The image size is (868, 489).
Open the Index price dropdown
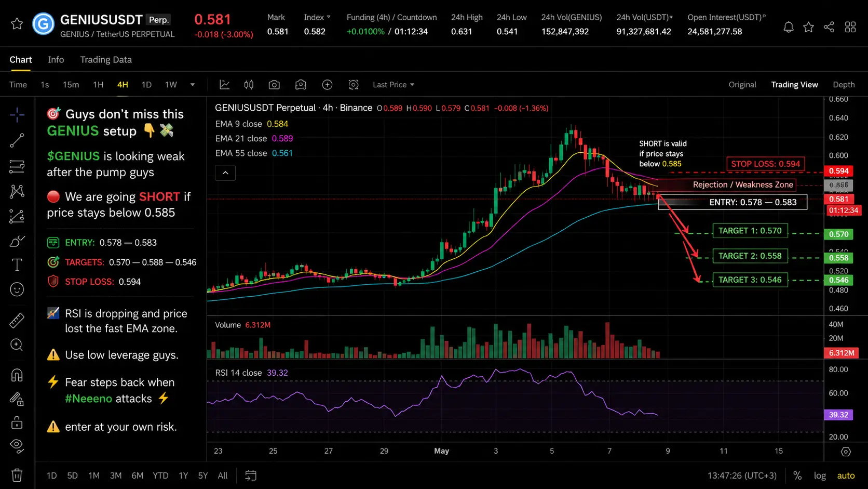[317, 17]
